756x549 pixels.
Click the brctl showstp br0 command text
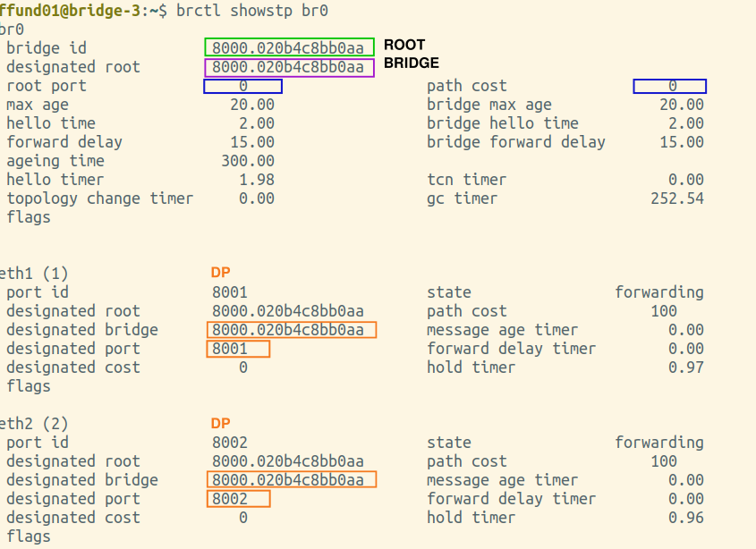252,10
